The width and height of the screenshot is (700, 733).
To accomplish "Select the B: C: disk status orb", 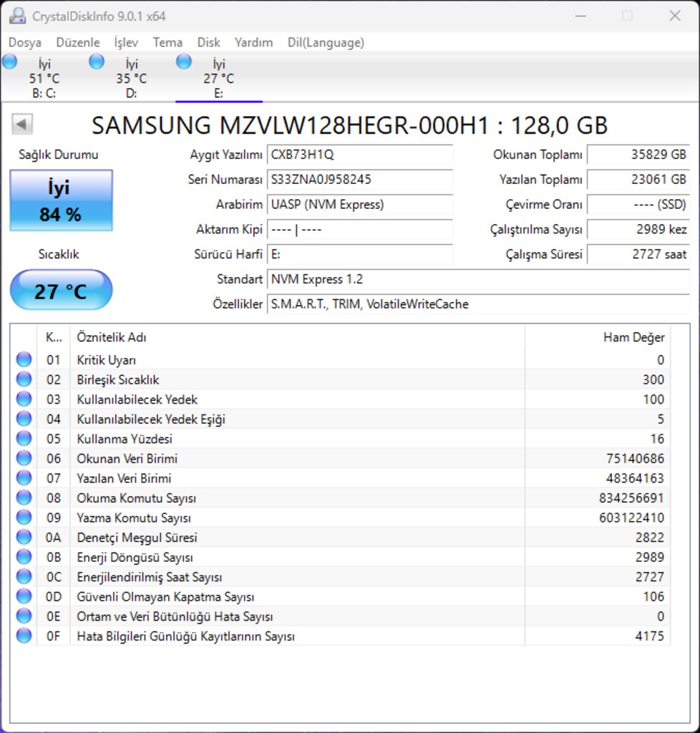I will pos(9,62).
